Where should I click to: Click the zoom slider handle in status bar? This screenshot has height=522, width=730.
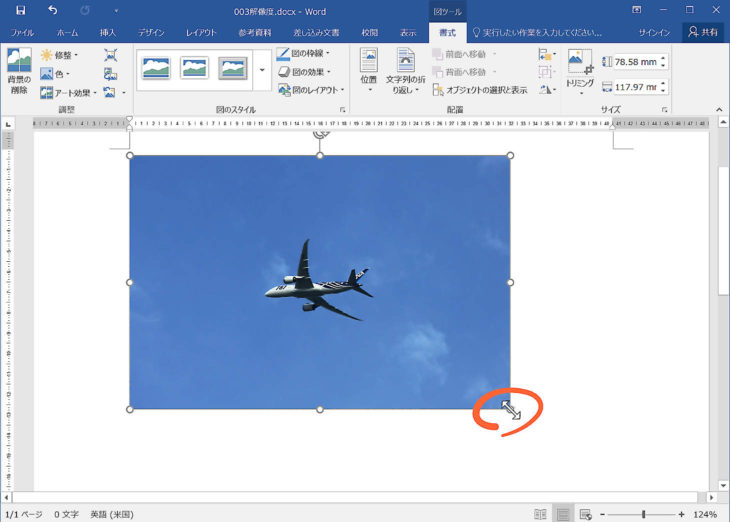pos(643,514)
